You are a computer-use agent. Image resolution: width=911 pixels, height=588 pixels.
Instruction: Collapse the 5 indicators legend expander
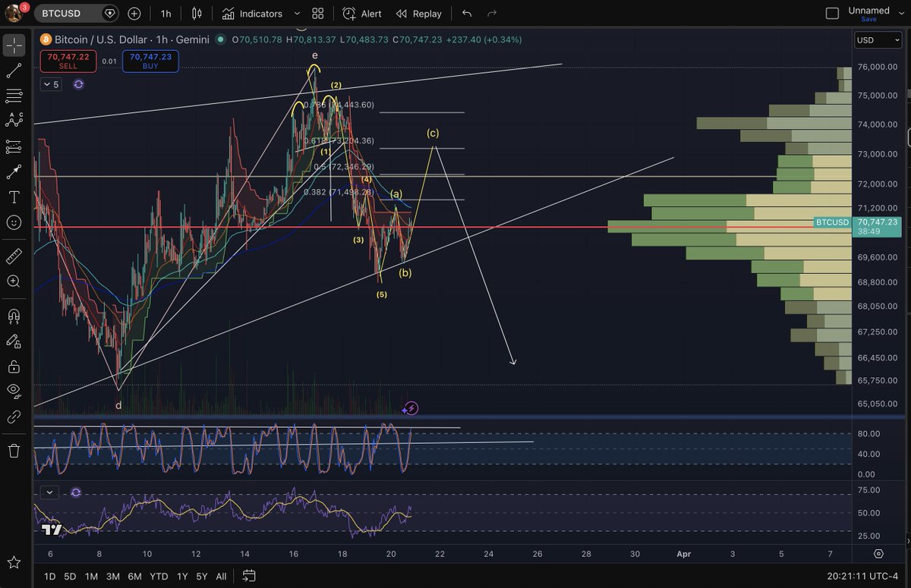click(x=52, y=84)
